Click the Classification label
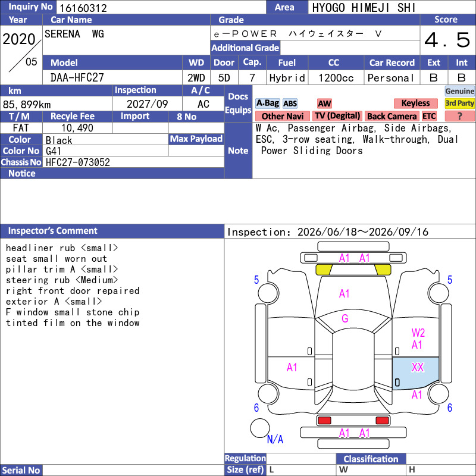Viewport: 476px width, 476px height. coord(371,459)
